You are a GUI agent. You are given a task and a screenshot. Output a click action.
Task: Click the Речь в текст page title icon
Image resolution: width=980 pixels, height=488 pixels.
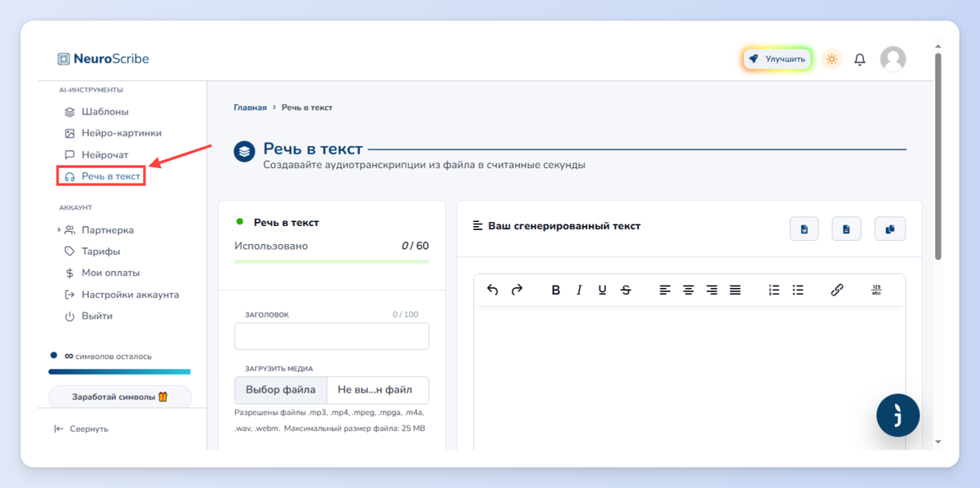tap(244, 152)
